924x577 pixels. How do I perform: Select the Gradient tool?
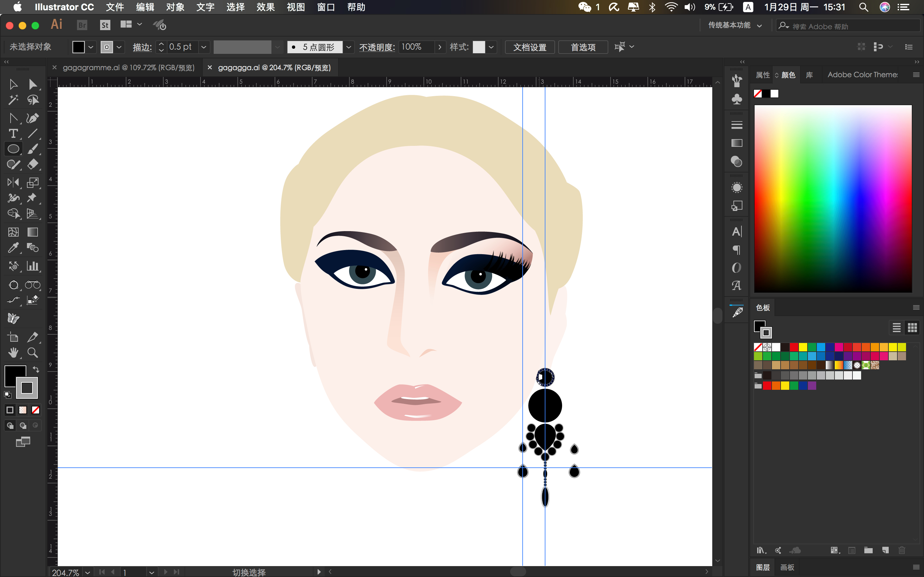[32, 232]
